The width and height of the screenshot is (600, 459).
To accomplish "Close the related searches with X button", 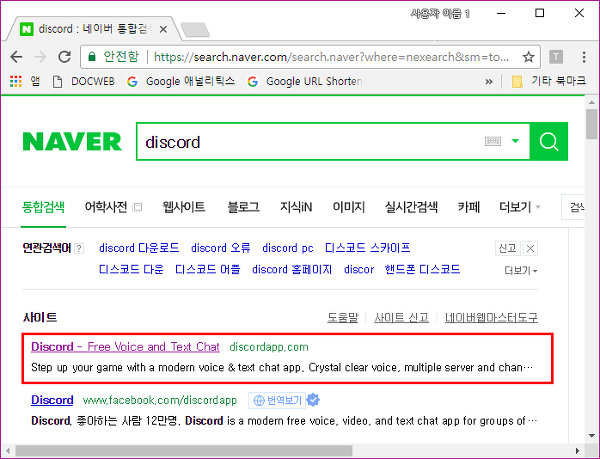I will [530, 249].
